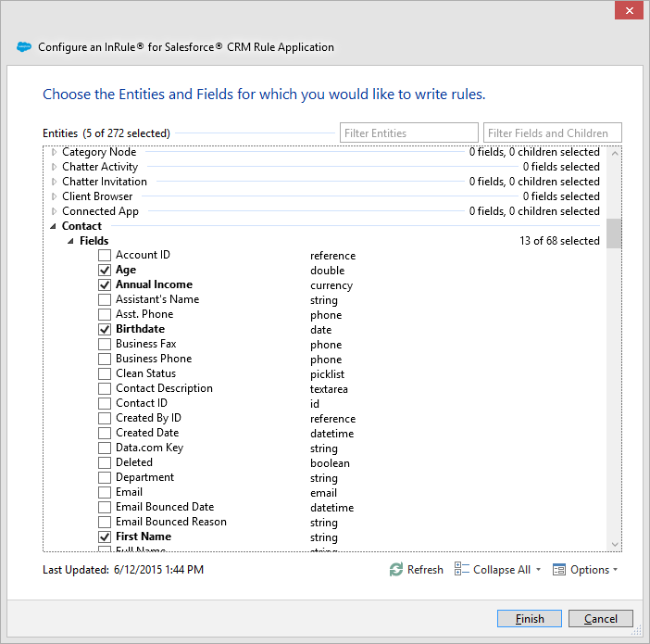This screenshot has height=644, width=650.
Task: Check the Email Bounced Reason checkbox
Action: coord(105,522)
